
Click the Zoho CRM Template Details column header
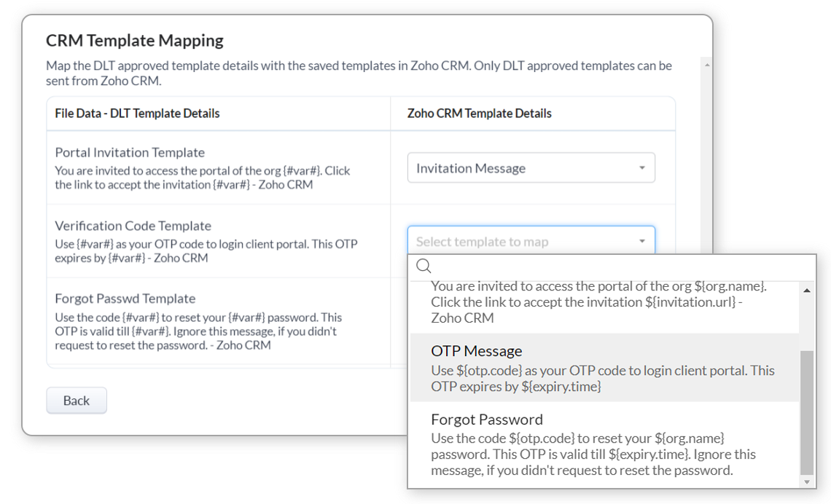[x=479, y=114]
